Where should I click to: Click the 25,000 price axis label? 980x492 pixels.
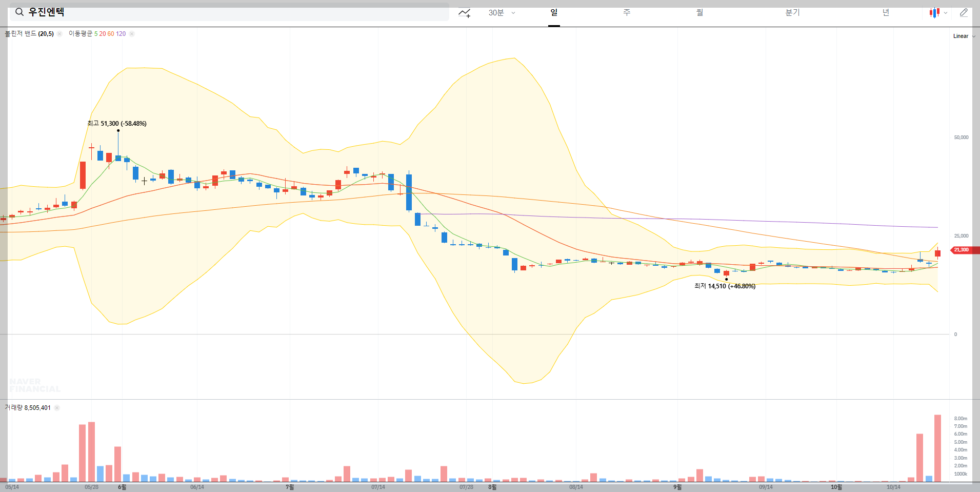pos(961,236)
